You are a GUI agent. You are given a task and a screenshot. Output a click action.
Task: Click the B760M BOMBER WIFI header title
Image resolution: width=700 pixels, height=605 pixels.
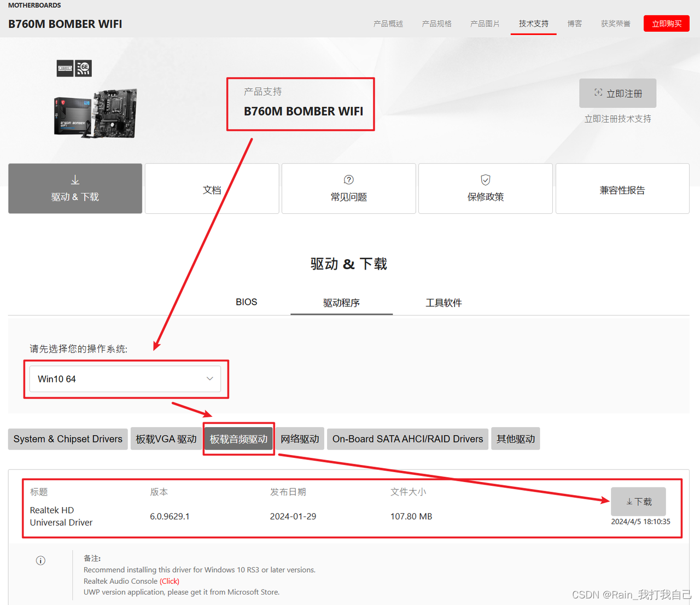(x=65, y=24)
